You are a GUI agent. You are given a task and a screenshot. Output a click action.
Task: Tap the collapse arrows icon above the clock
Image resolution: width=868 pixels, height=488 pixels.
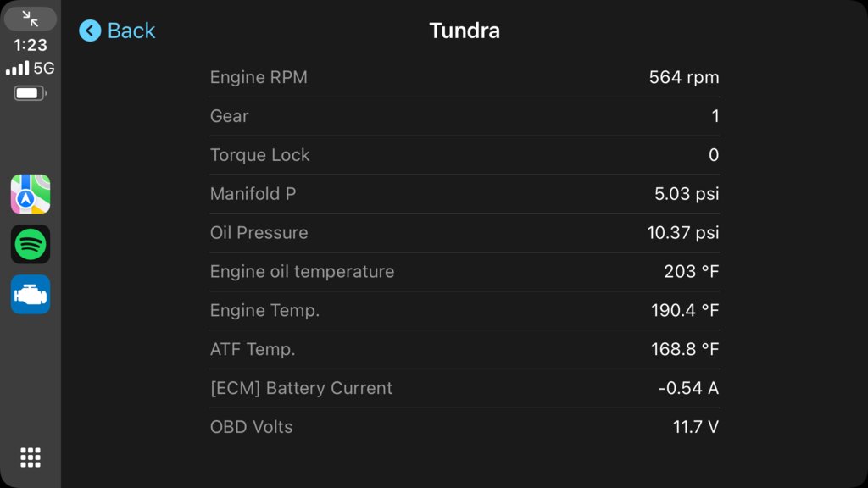coord(31,19)
